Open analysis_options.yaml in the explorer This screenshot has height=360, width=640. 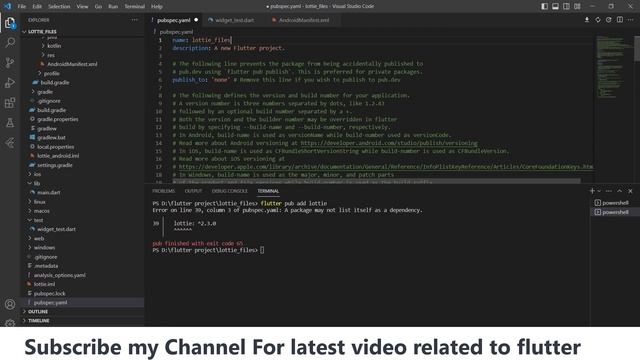60,275
